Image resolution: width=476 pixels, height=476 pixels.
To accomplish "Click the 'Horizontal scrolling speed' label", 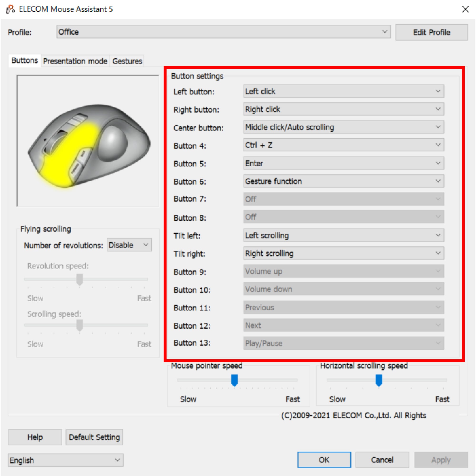I will 364,366.
